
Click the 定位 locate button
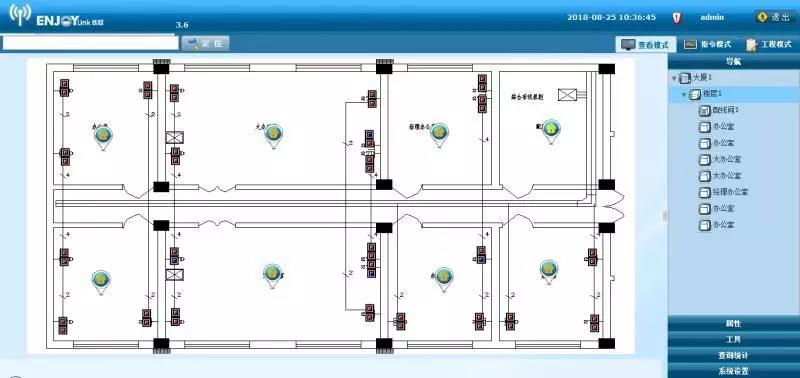click(x=205, y=43)
